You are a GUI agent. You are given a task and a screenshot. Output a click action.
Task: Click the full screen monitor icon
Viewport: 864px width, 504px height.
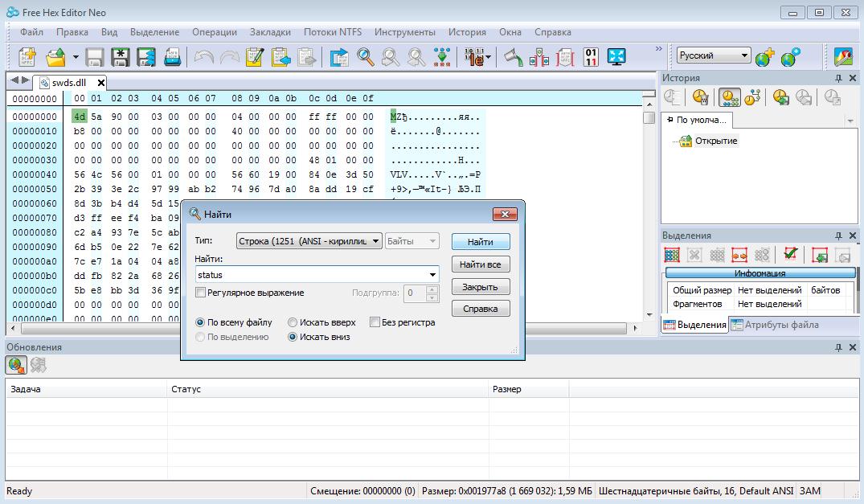point(616,57)
